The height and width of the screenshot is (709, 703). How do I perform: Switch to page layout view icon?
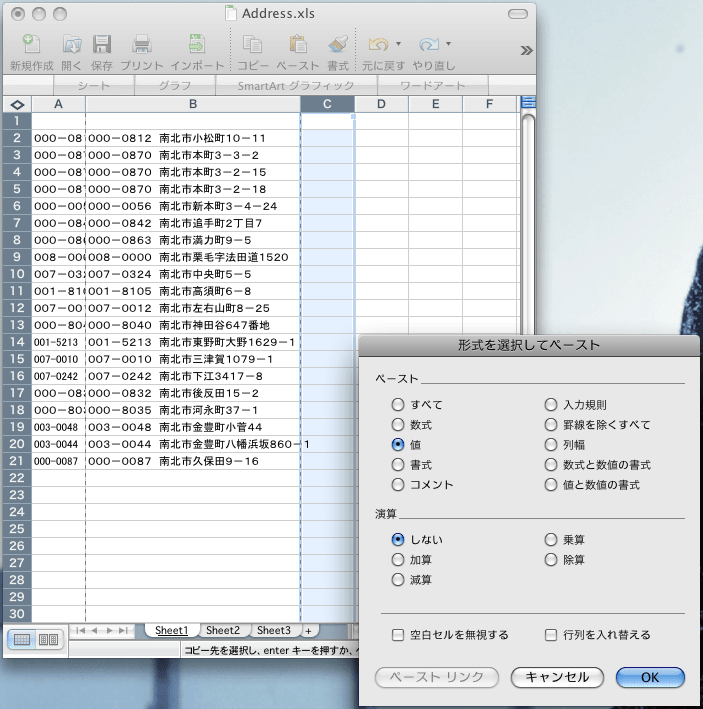click(48, 639)
